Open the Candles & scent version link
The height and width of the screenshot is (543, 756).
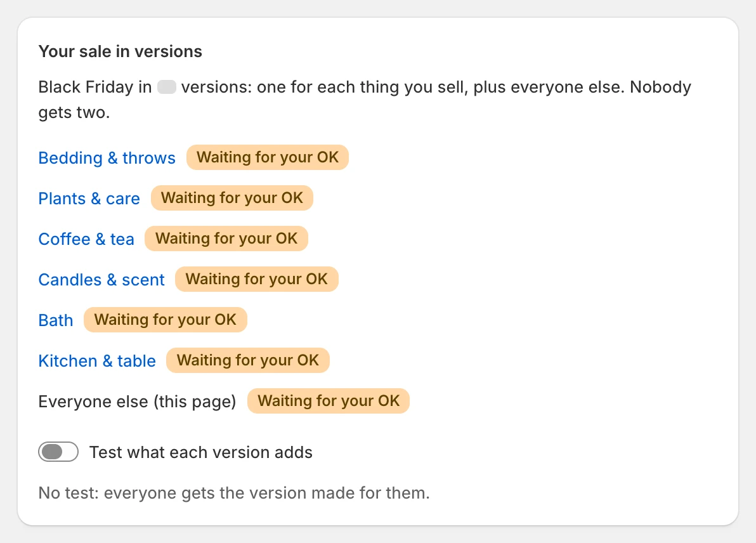[101, 279]
